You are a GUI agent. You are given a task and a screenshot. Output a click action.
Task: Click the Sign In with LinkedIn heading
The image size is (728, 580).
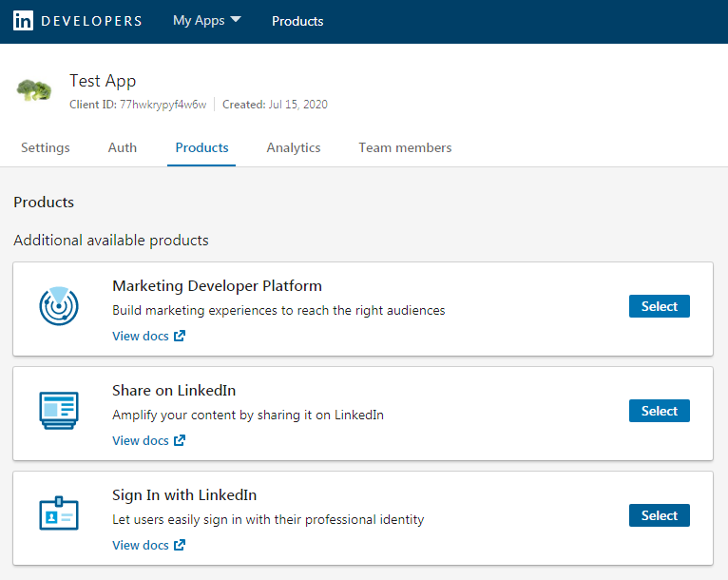[x=184, y=495]
